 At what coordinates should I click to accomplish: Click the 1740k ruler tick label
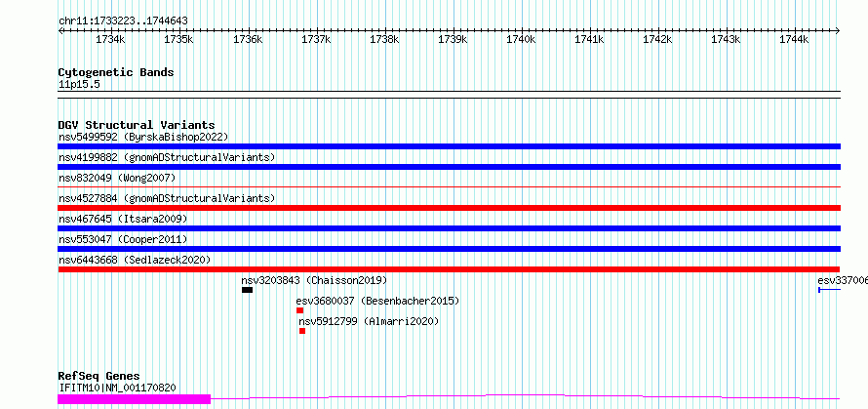coord(521,39)
